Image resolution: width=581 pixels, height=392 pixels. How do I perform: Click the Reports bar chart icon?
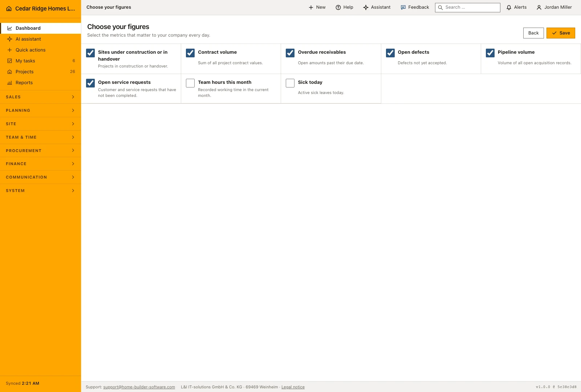10,83
